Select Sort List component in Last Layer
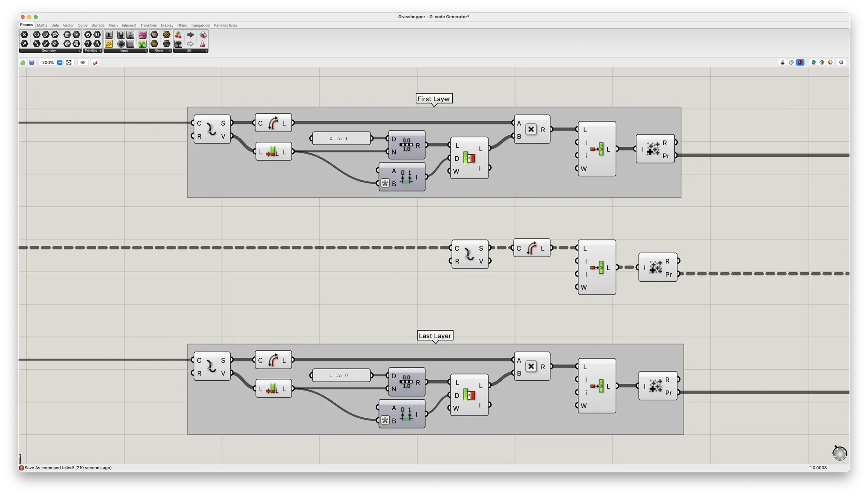The image size is (868, 496). coord(470,395)
